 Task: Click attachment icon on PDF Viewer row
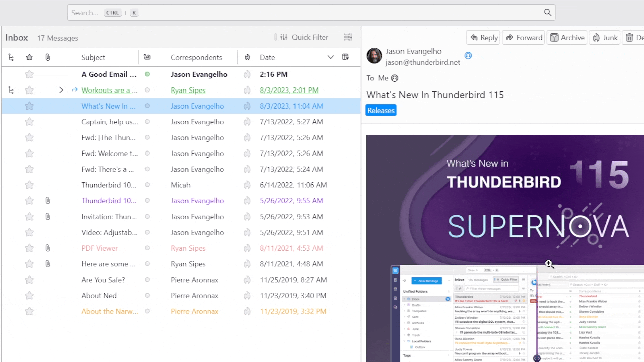tap(48, 248)
